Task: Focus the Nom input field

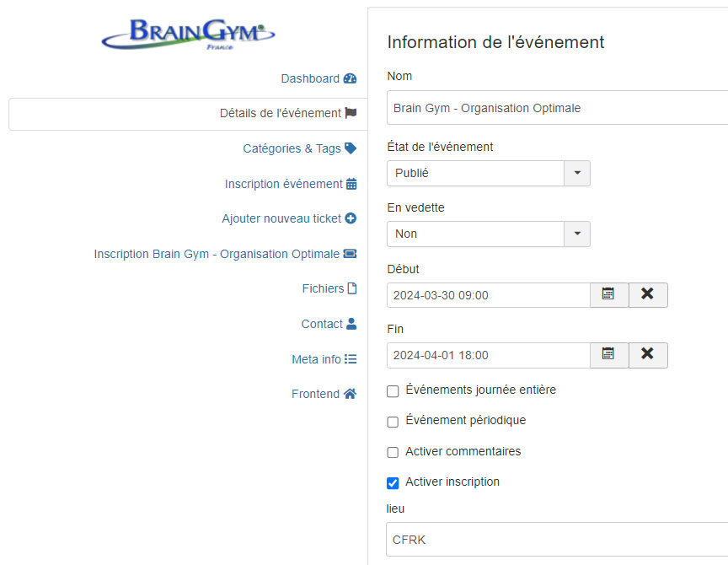Action: coord(557,108)
